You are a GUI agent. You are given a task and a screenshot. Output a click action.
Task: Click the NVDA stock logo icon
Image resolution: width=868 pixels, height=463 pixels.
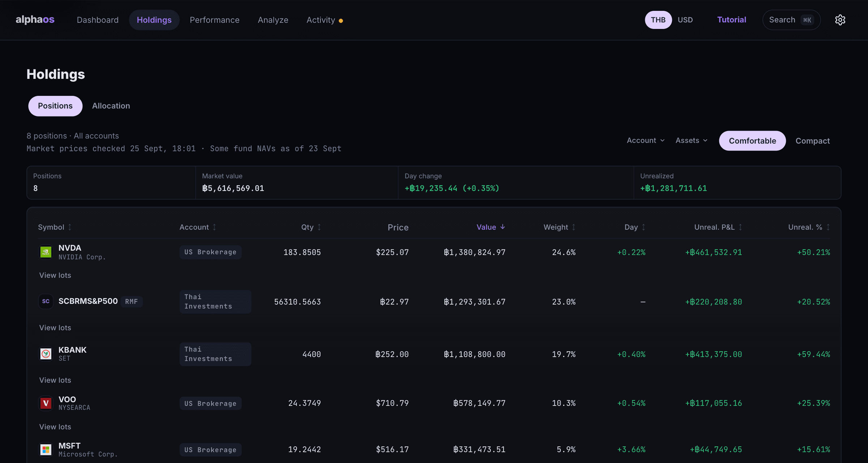[46, 252]
